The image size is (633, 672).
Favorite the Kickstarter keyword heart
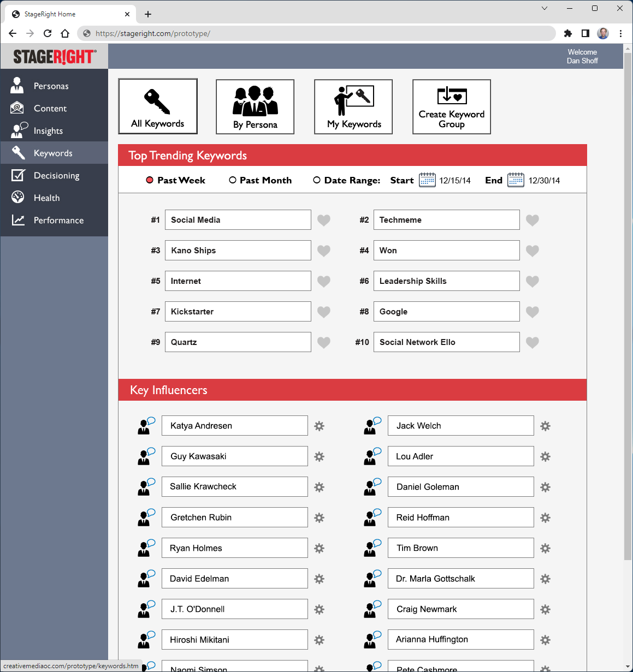click(x=324, y=312)
